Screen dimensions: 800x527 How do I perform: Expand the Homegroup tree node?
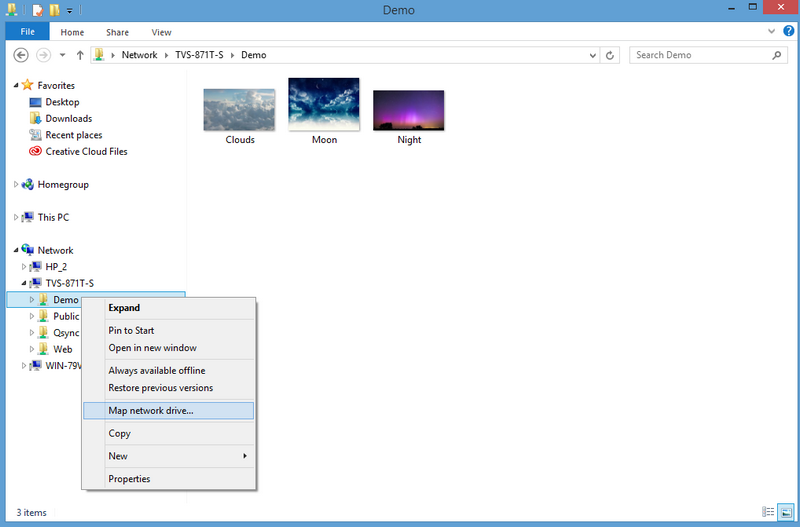tap(16, 184)
